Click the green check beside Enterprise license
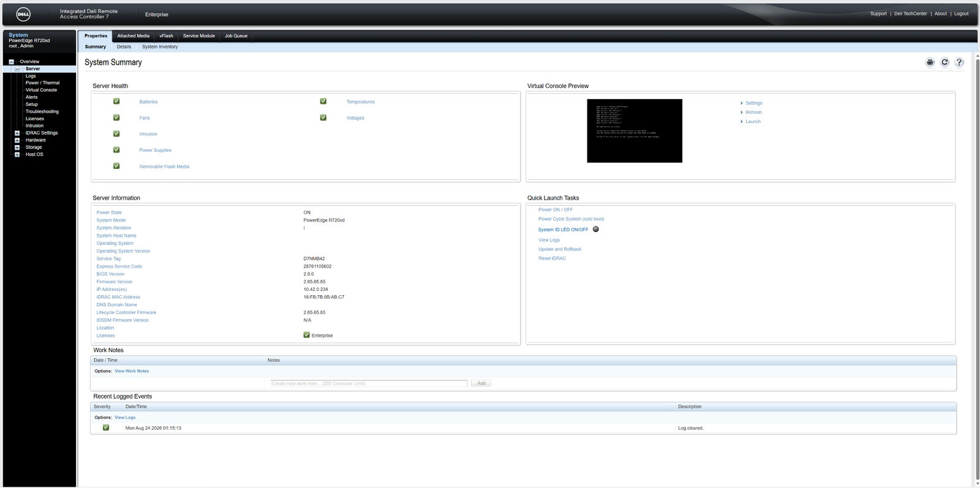Screen dimensions: 980x488 (307, 335)
